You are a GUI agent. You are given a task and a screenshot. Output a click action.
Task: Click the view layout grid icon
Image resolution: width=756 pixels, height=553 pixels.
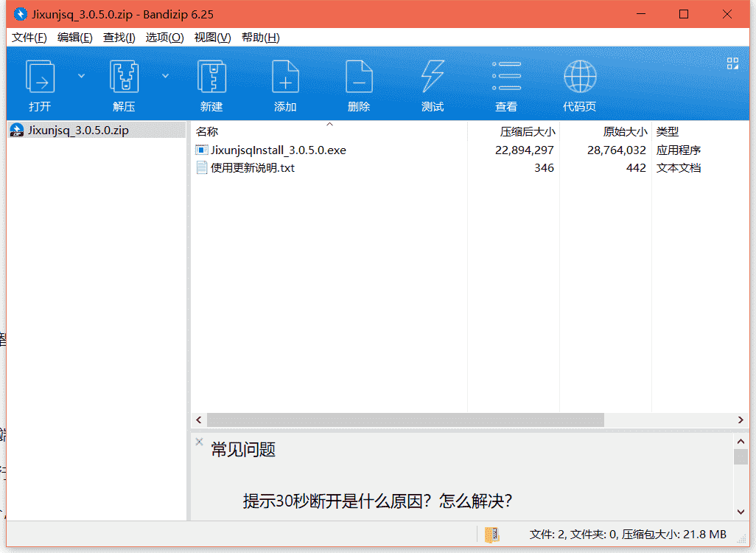[732, 63]
